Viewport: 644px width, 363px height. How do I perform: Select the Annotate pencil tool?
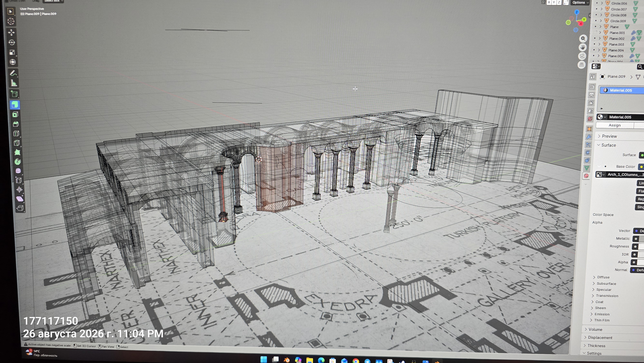pyautogui.click(x=14, y=73)
